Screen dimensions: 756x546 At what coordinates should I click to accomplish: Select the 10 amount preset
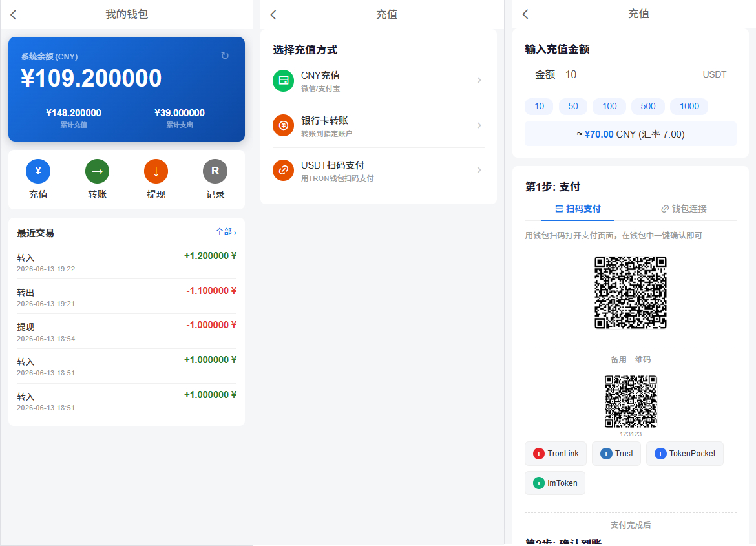point(539,106)
